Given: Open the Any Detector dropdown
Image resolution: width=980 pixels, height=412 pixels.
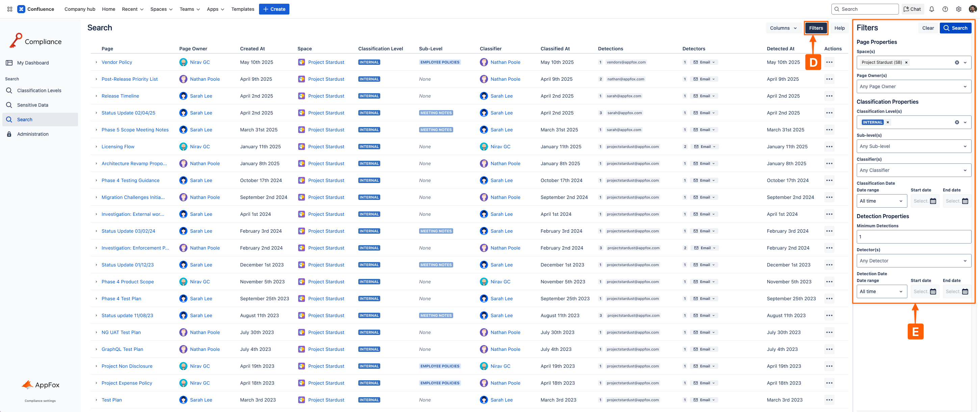Looking at the screenshot, I should coord(913,261).
